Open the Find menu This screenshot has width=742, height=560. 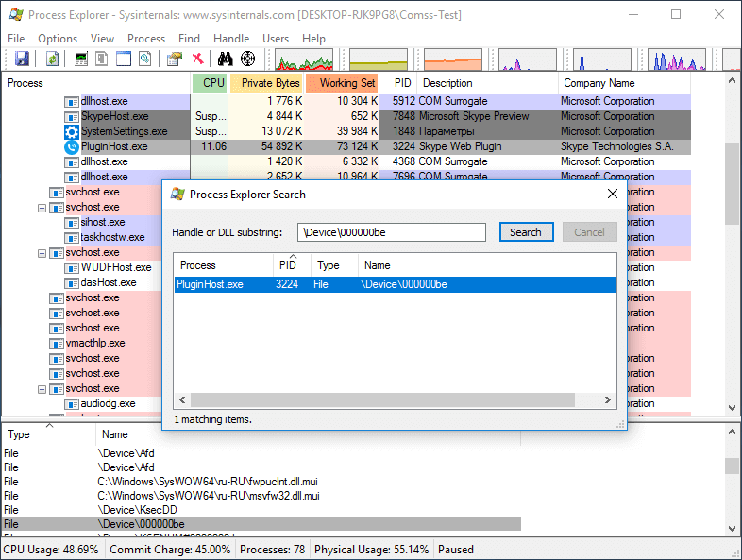tap(189, 39)
